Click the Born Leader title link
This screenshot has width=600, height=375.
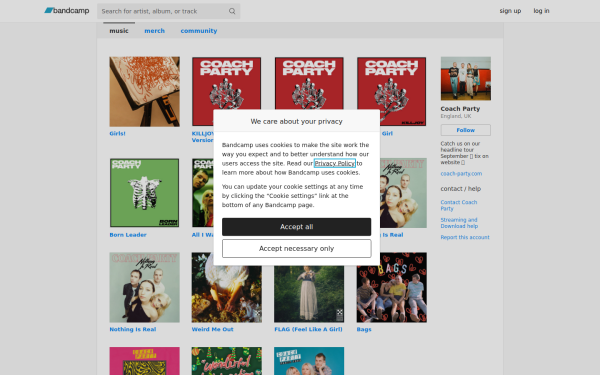click(x=128, y=235)
